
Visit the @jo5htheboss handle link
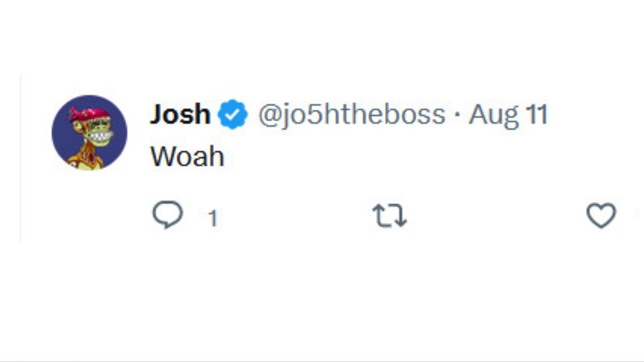coord(352,115)
